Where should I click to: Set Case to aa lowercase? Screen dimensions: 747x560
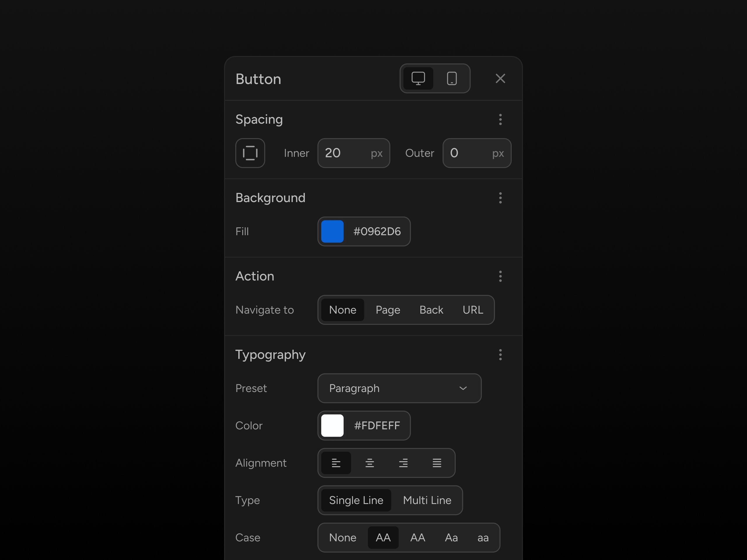click(483, 538)
